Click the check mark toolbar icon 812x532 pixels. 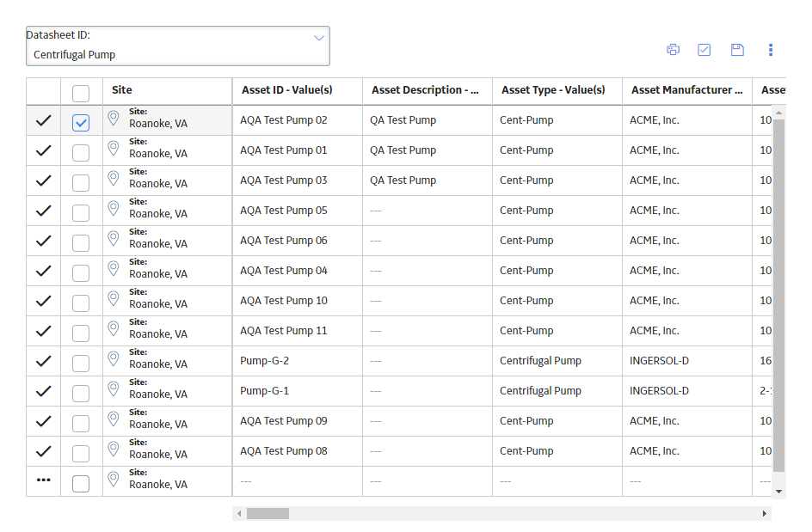(704, 50)
